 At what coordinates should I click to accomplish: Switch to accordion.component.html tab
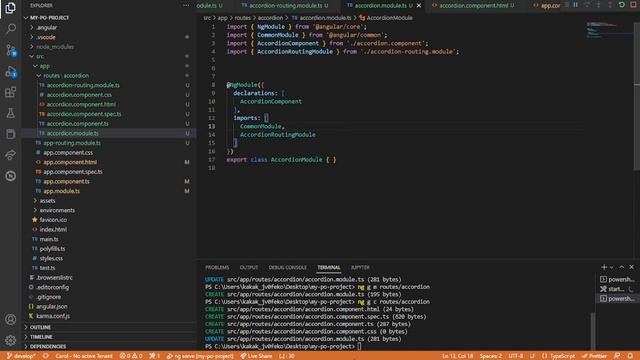473,6
